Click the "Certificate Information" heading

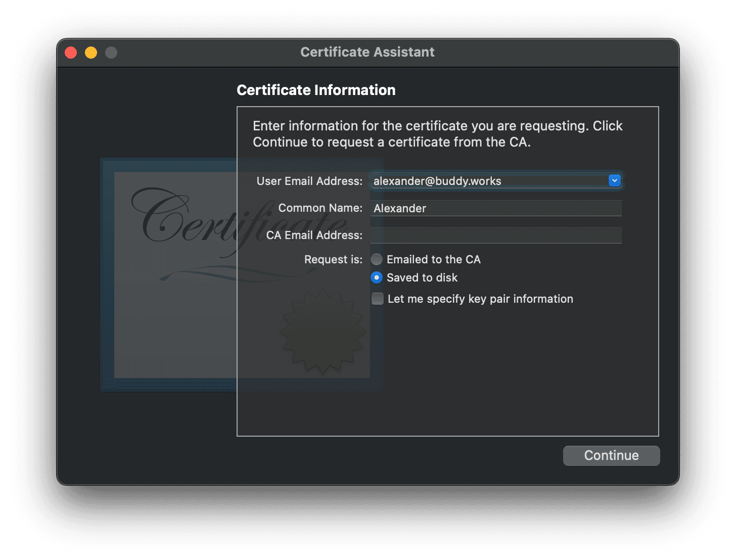[316, 89]
